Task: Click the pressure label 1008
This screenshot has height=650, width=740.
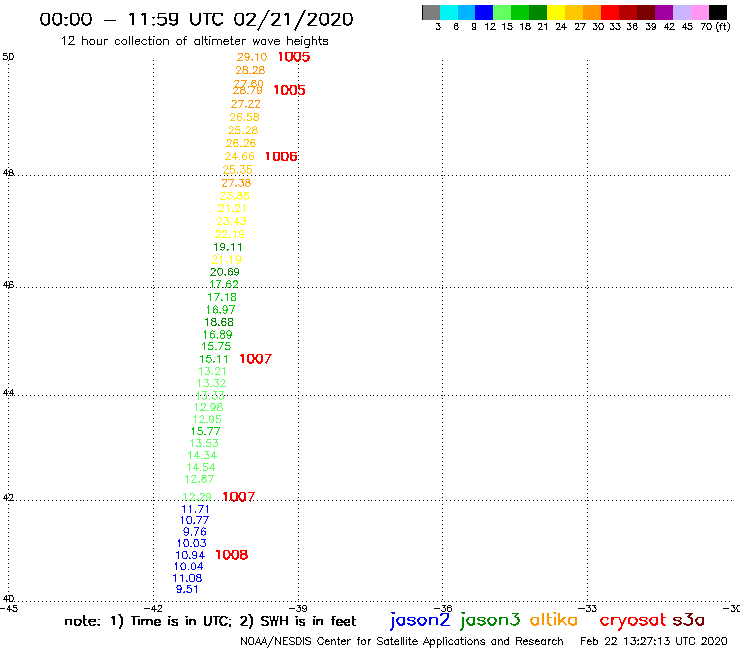Action: click(231, 555)
